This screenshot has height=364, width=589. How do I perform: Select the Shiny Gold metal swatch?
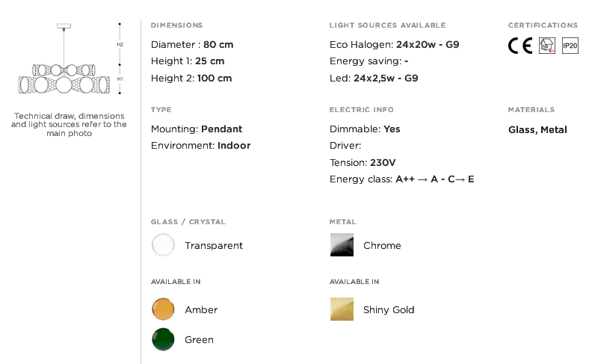(342, 309)
